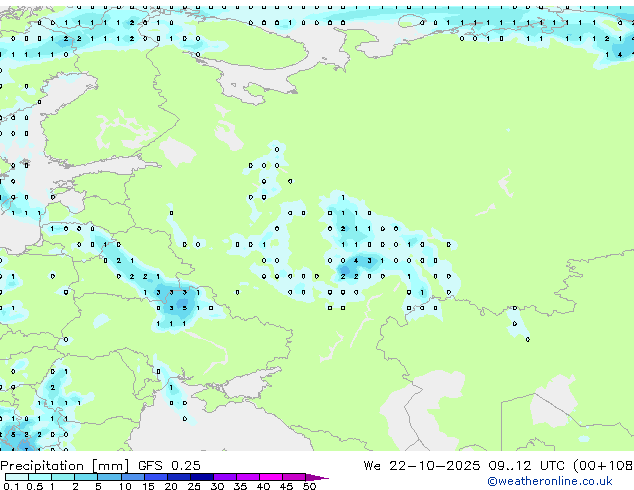Click the 45–50 mm legend color box
The image size is (634, 490).
click(x=294, y=477)
